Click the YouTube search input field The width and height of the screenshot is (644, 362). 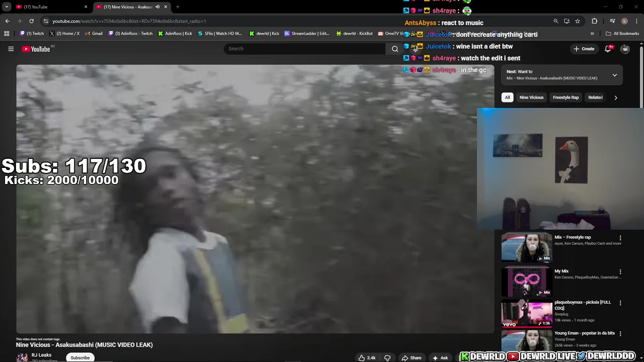pos(305,49)
